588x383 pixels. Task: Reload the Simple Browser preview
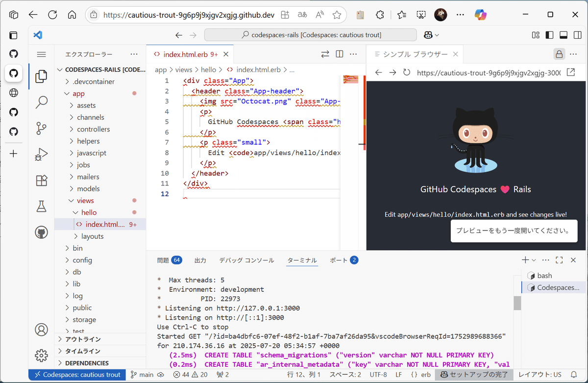(407, 73)
